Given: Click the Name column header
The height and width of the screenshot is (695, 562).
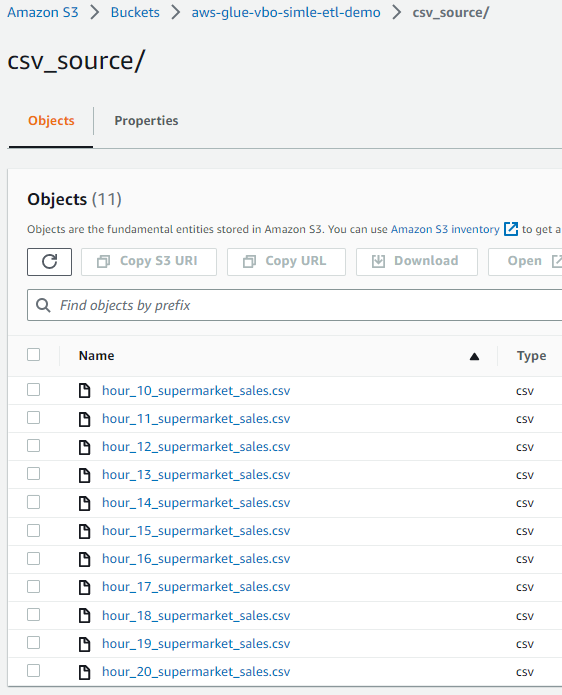Looking at the screenshot, I should click(96, 355).
